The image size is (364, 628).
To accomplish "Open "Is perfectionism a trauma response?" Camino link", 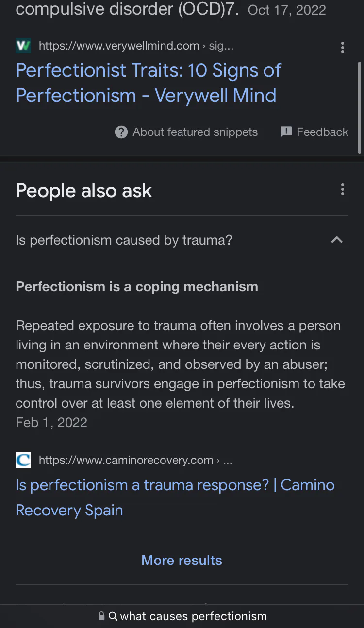I will (x=175, y=497).
